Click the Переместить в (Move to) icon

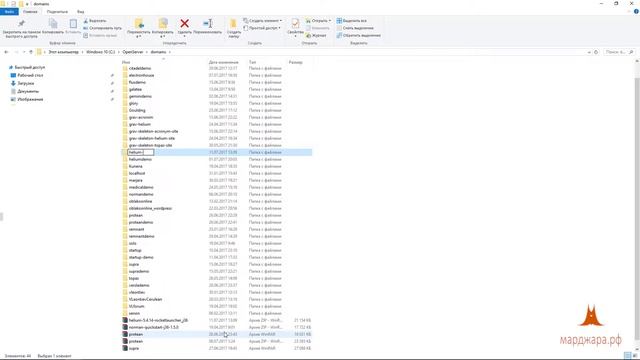(x=139, y=24)
